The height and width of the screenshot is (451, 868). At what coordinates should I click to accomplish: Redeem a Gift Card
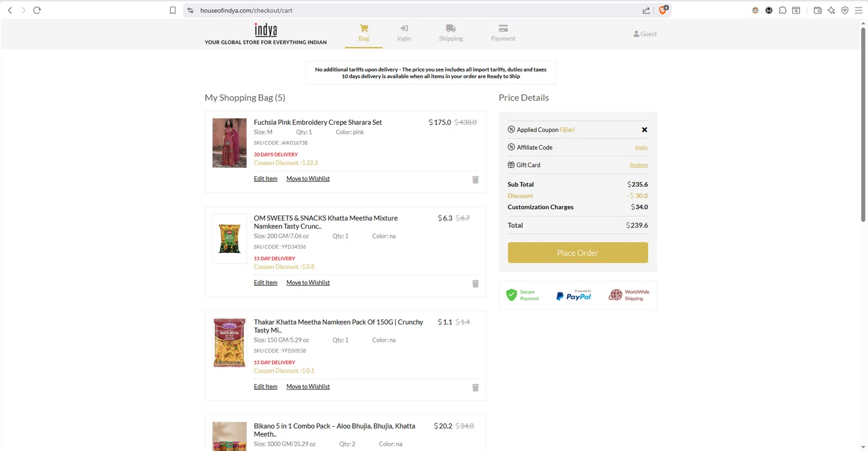(x=639, y=165)
